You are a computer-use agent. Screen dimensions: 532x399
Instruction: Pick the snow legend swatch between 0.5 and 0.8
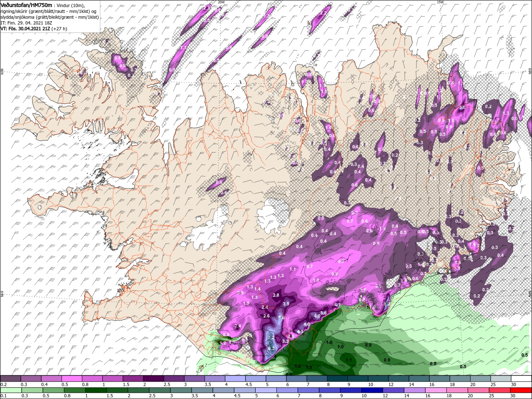[71, 379]
